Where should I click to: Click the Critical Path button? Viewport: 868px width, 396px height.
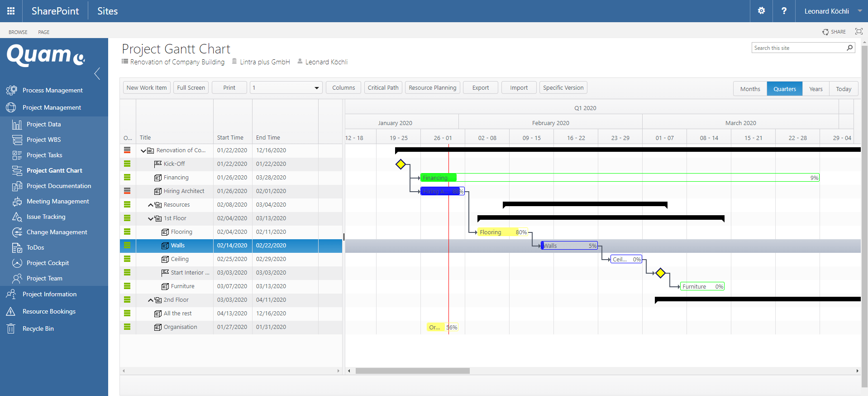[383, 88]
